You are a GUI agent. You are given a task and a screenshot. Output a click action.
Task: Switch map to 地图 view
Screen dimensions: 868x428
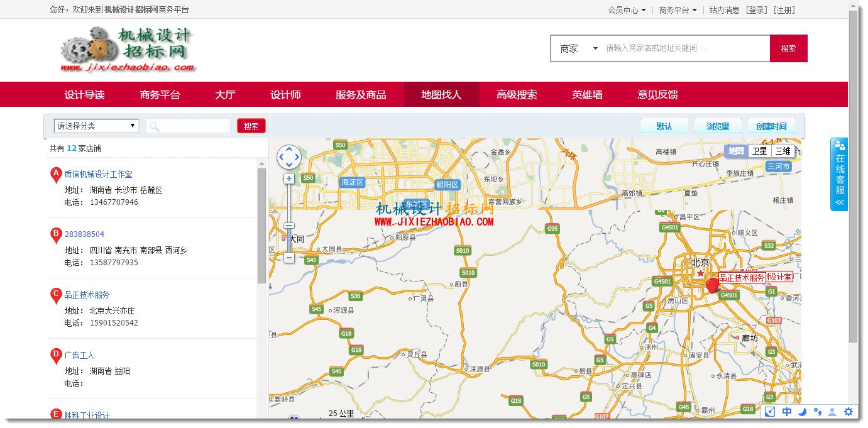click(735, 151)
